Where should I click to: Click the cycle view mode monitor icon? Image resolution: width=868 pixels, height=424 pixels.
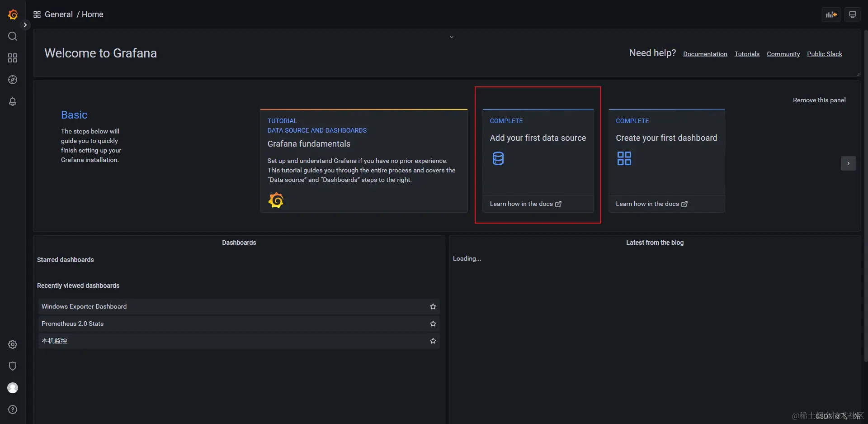(853, 14)
